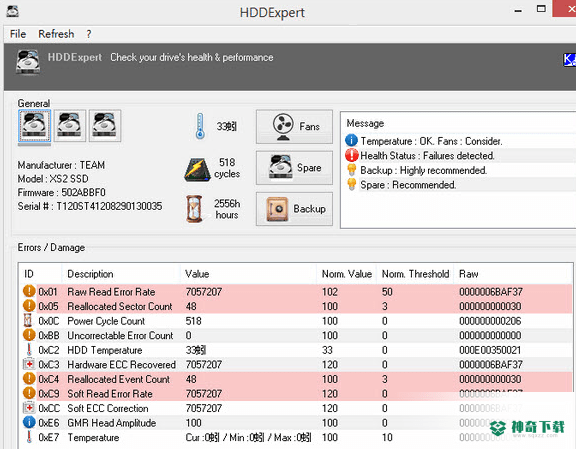Click raw value 000000000206
The image size is (576, 449).
click(x=490, y=321)
